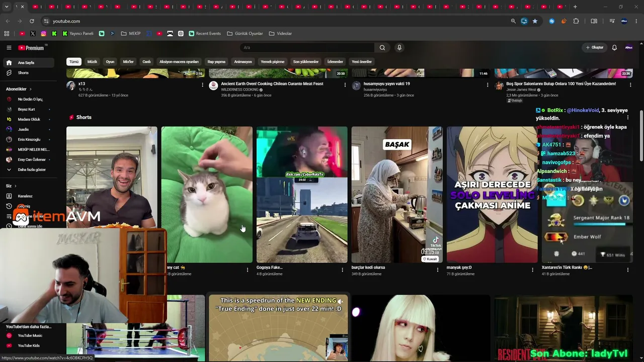The image size is (644, 362).
Task: Open the WILDERNESS COOKING channel avatar
Action: point(213,86)
